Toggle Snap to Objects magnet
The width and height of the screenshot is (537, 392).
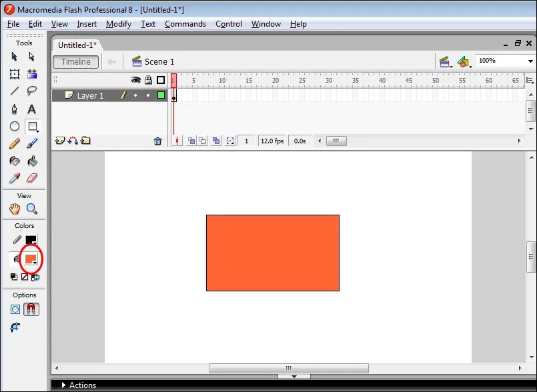[x=31, y=309]
